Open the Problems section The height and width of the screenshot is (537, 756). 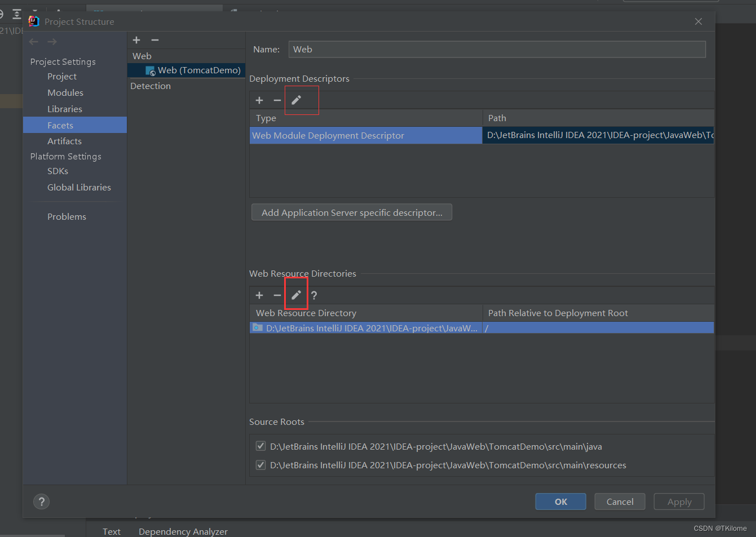67,216
